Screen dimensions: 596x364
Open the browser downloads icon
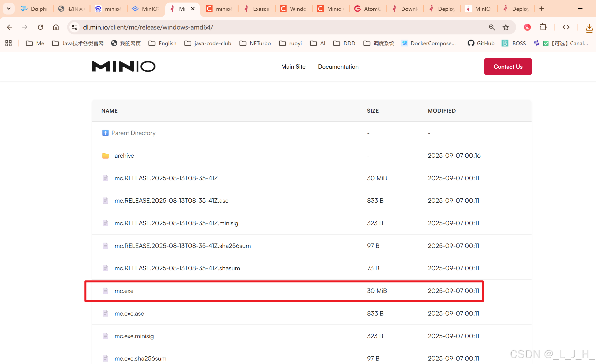pyautogui.click(x=589, y=28)
